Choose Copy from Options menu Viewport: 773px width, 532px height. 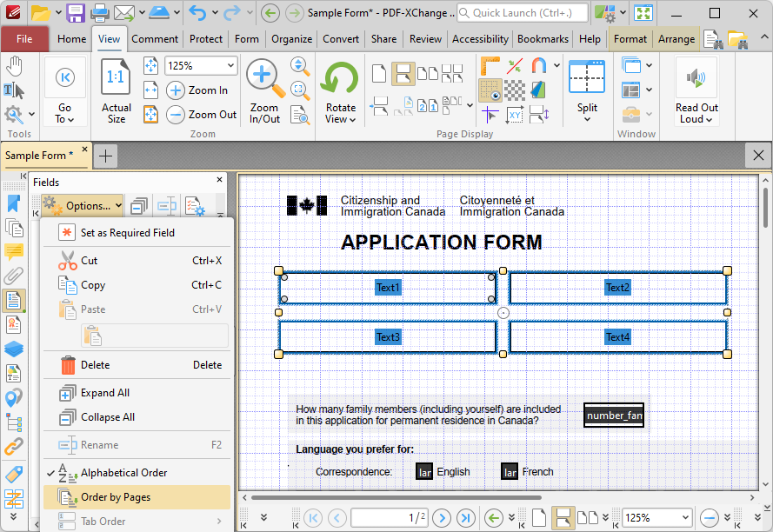137,285
